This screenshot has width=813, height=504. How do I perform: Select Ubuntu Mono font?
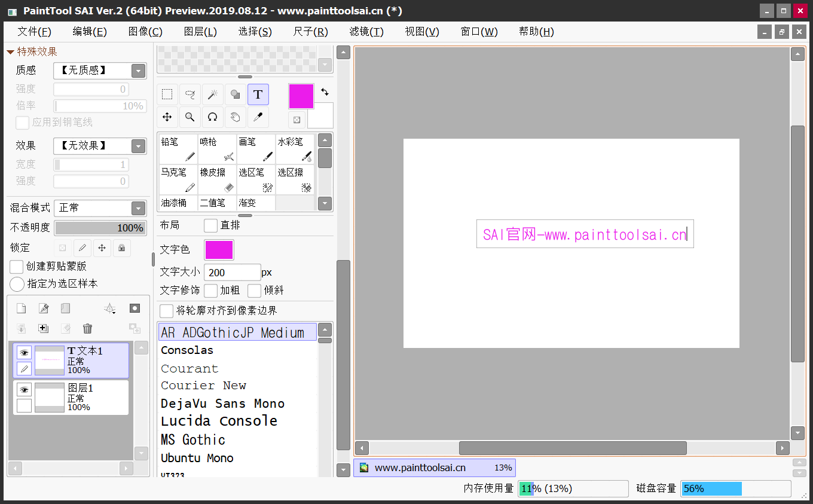click(197, 458)
